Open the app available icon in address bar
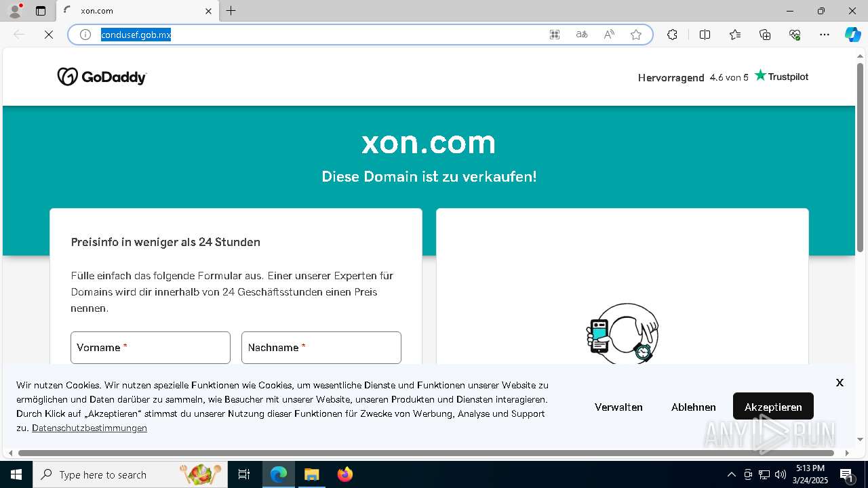Image resolution: width=868 pixels, height=488 pixels. point(555,35)
